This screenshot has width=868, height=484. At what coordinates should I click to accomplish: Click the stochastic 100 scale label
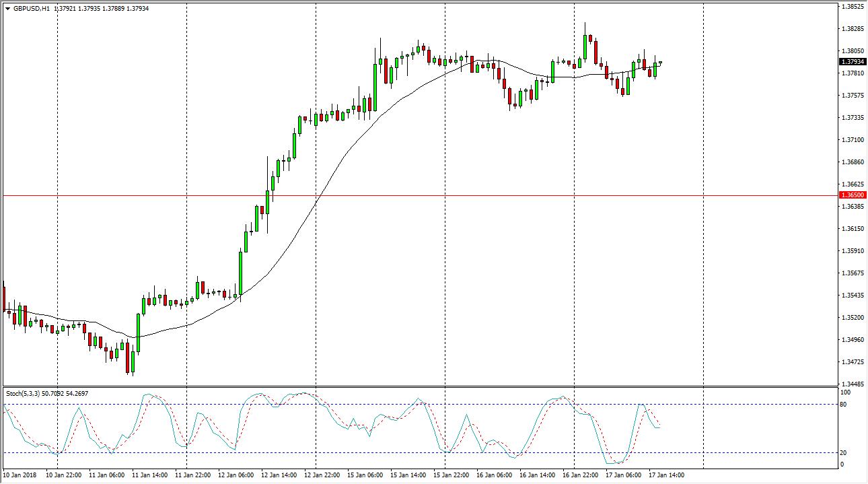846,392
